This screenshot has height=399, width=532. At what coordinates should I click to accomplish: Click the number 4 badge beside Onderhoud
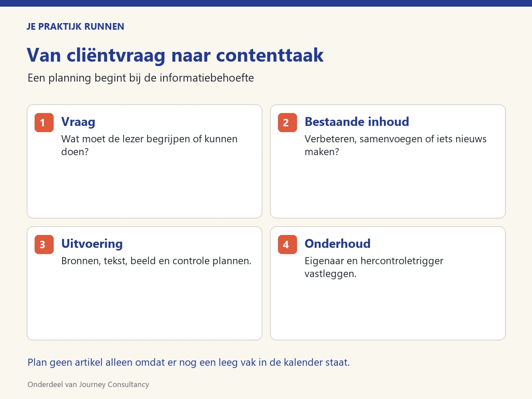tap(287, 245)
